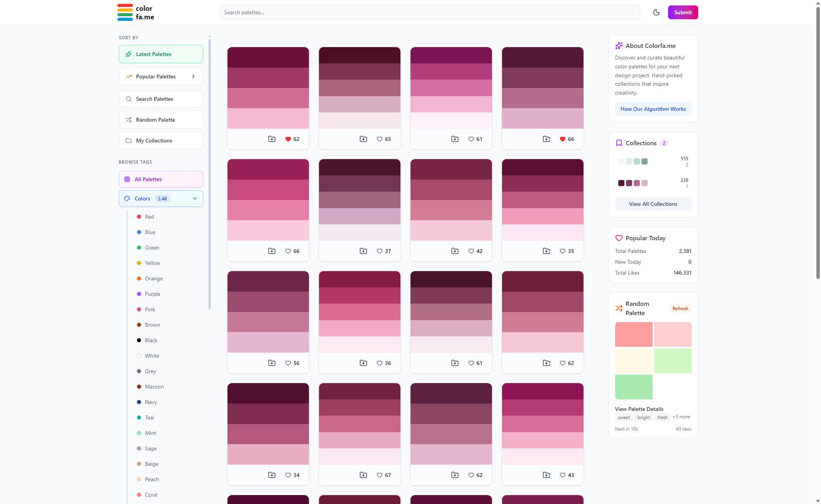The image size is (821, 504).
Task: Select the green swatch in Random Palette
Action: (x=633, y=387)
